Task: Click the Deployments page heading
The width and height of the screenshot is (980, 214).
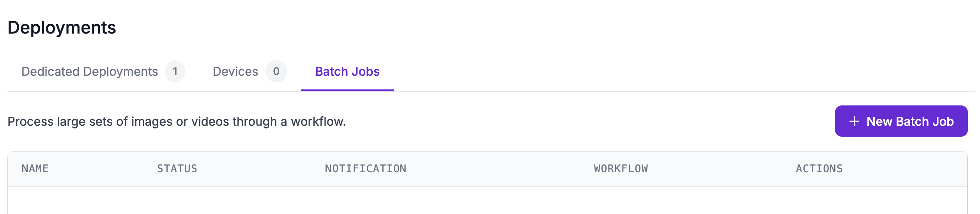Action: point(62,28)
